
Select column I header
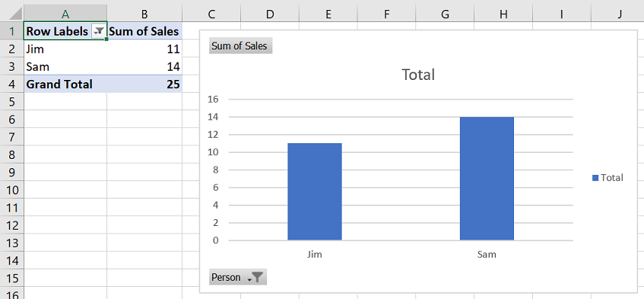(x=561, y=14)
